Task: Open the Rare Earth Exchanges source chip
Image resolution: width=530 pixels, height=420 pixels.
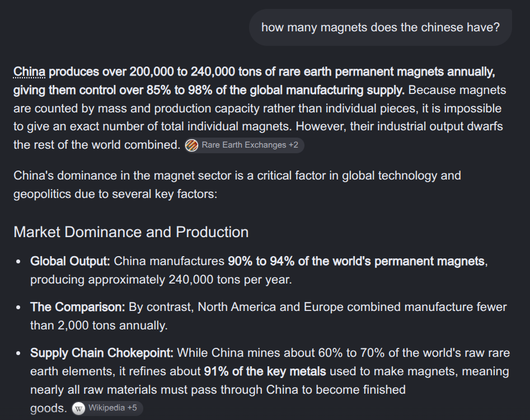Action: click(244, 145)
